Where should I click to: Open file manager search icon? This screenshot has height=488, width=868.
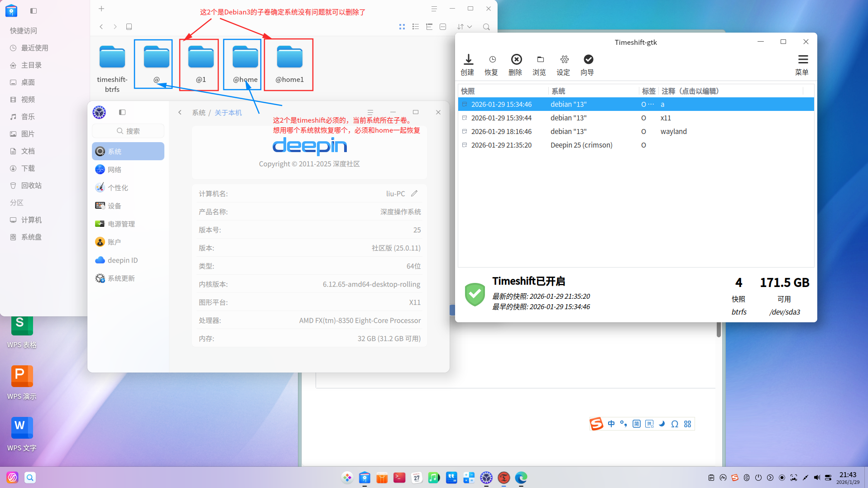(486, 27)
